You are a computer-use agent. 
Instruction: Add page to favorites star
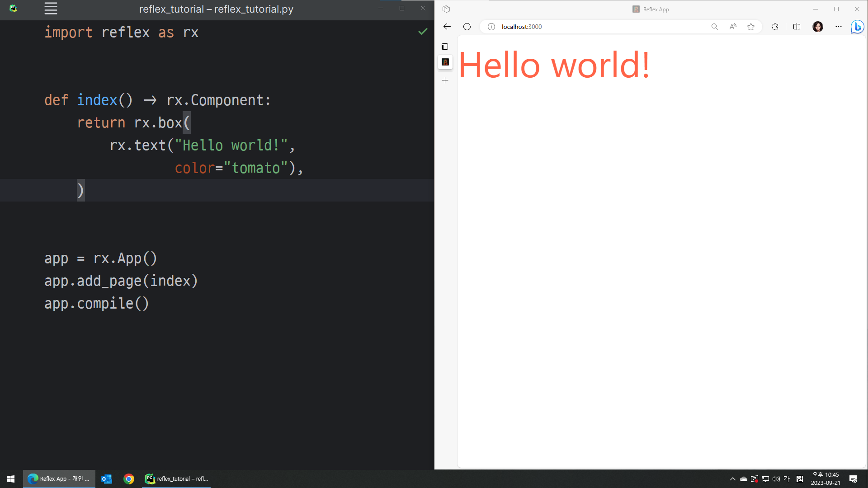click(x=751, y=27)
